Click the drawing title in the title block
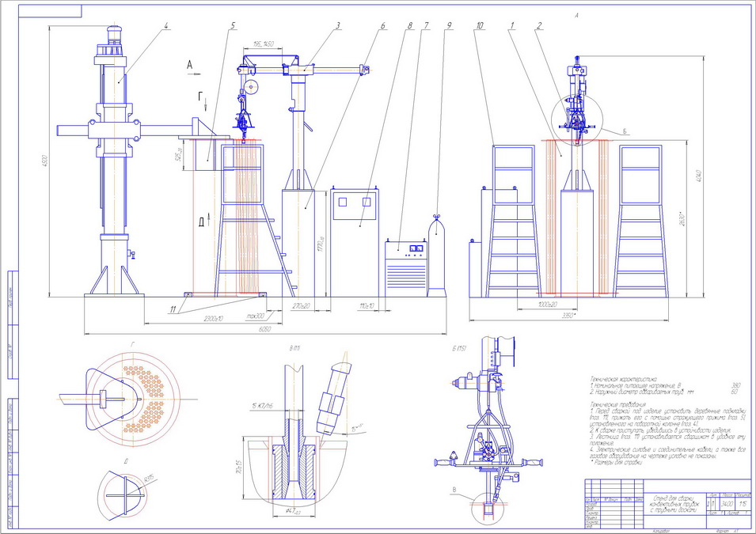The width and height of the screenshot is (756, 534). (x=674, y=504)
